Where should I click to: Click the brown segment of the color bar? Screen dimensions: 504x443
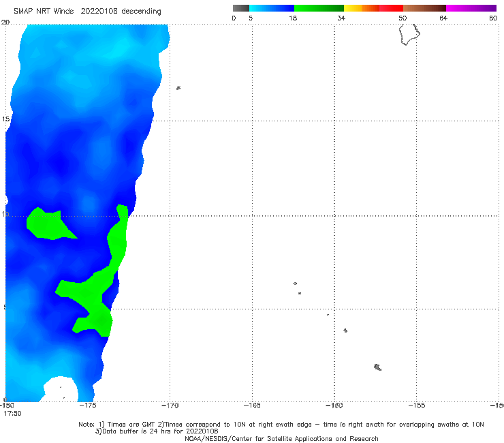point(424,8)
